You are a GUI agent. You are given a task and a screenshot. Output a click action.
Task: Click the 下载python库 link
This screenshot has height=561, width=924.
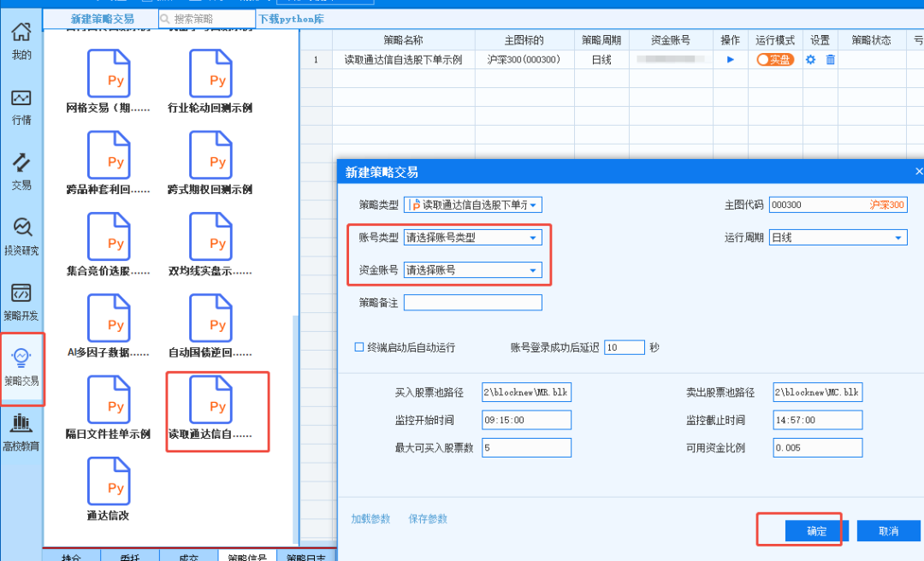292,19
